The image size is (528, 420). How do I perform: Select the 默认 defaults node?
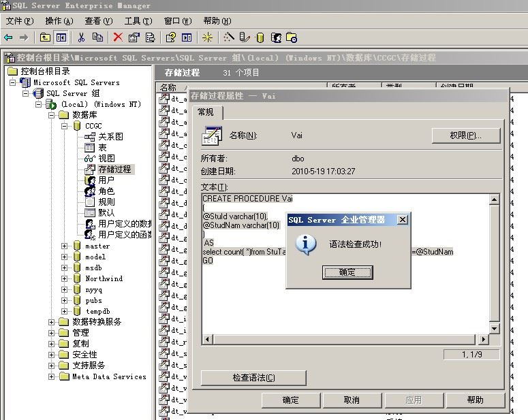tap(106, 212)
